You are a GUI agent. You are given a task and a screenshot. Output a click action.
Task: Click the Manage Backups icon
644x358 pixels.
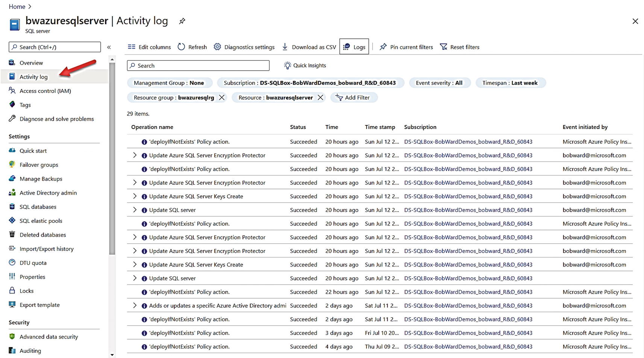pos(12,178)
